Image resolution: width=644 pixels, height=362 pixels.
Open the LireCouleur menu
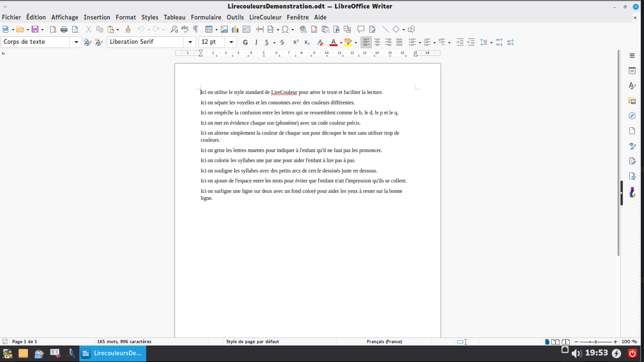click(265, 17)
